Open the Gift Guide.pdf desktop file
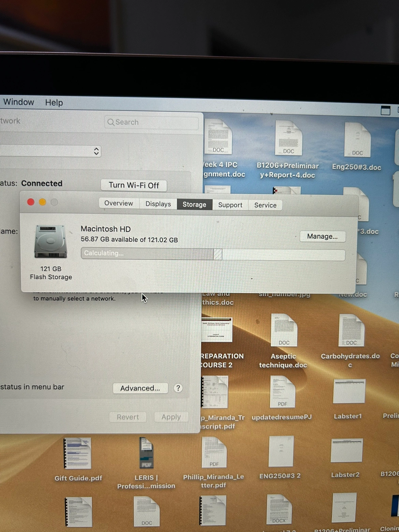Screen dimensions: 399x532 (78, 453)
